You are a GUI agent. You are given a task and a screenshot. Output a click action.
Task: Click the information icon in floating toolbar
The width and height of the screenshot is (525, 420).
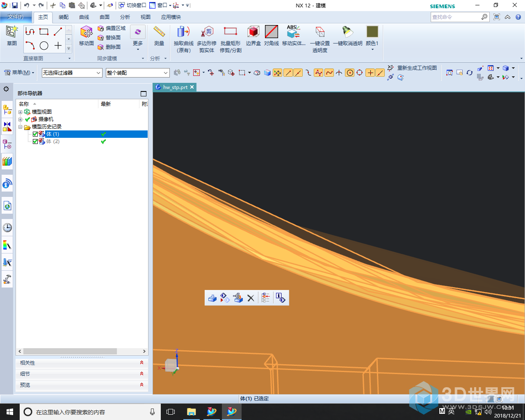coord(281,298)
